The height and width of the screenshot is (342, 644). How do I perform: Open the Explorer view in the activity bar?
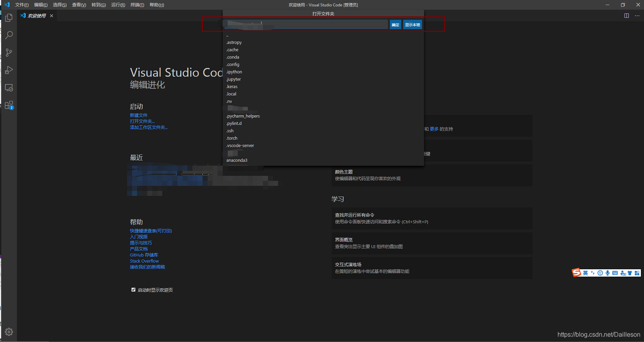[9, 18]
